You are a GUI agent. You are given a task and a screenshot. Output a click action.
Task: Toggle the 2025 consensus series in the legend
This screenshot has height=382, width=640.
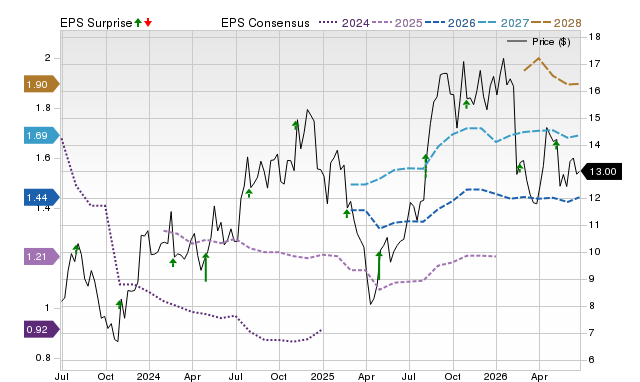click(x=397, y=23)
